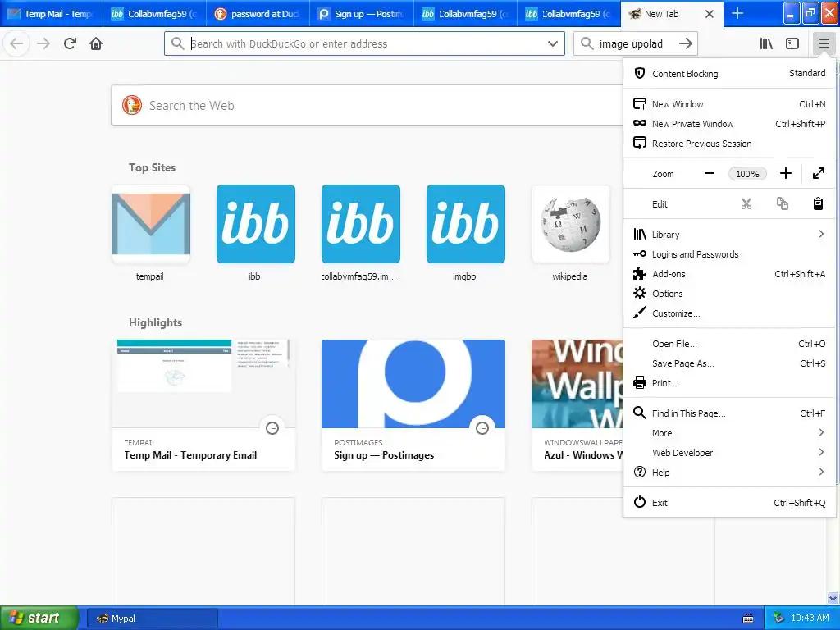Enter full screen mode icon
Screen dimensions: 840x630
(x=818, y=174)
